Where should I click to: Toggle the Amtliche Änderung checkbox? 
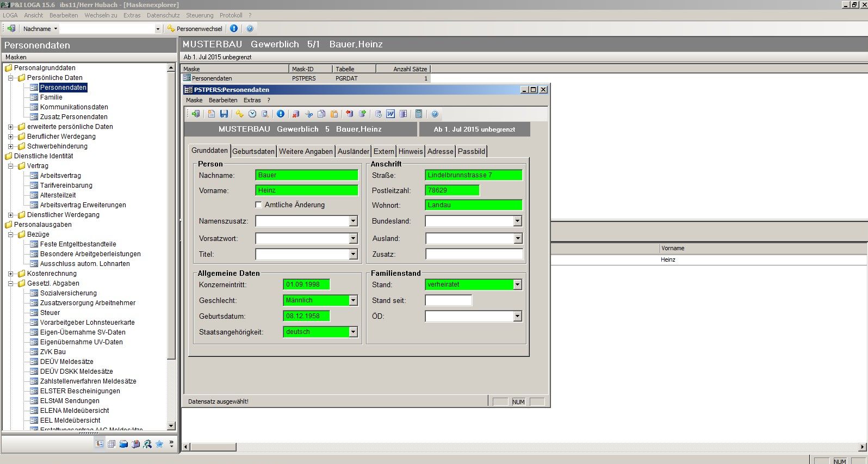(259, 205)
